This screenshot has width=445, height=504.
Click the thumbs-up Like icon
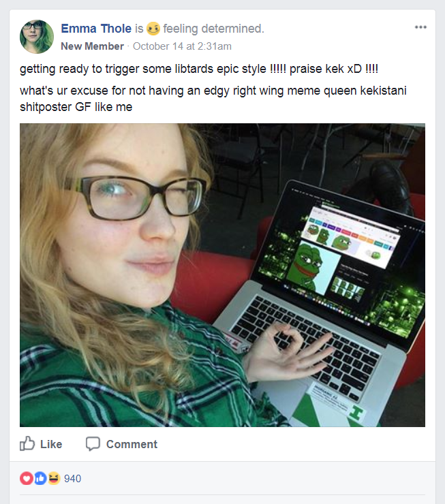[27, 443]
